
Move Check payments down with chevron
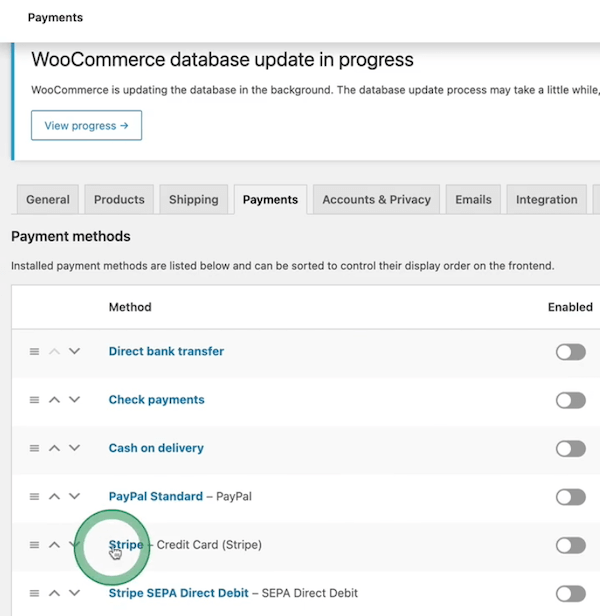click(74, 400)
